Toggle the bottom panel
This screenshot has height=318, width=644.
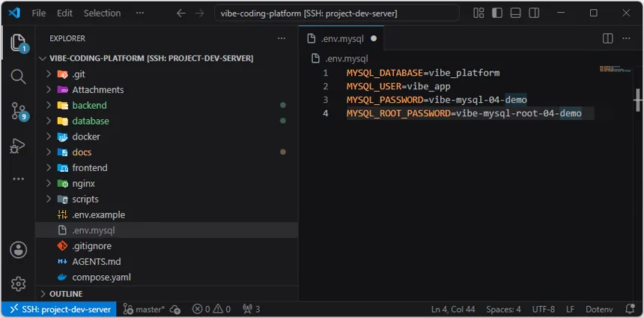click(515, 13)
